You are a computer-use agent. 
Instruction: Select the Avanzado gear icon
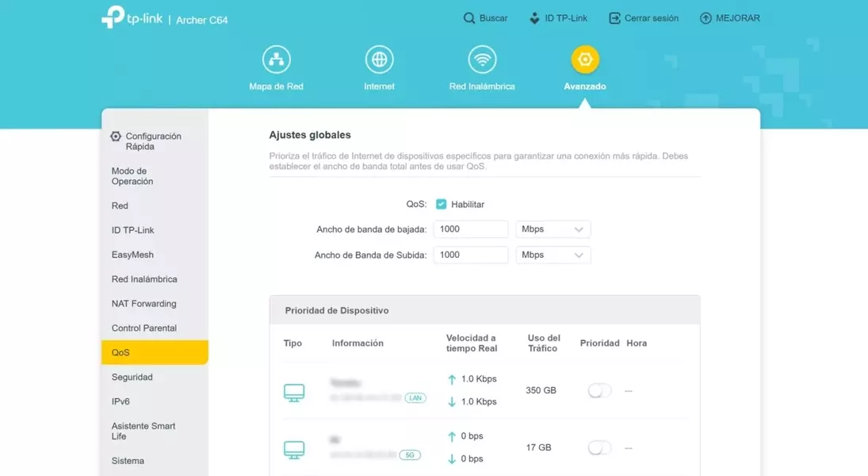[585, 59]
